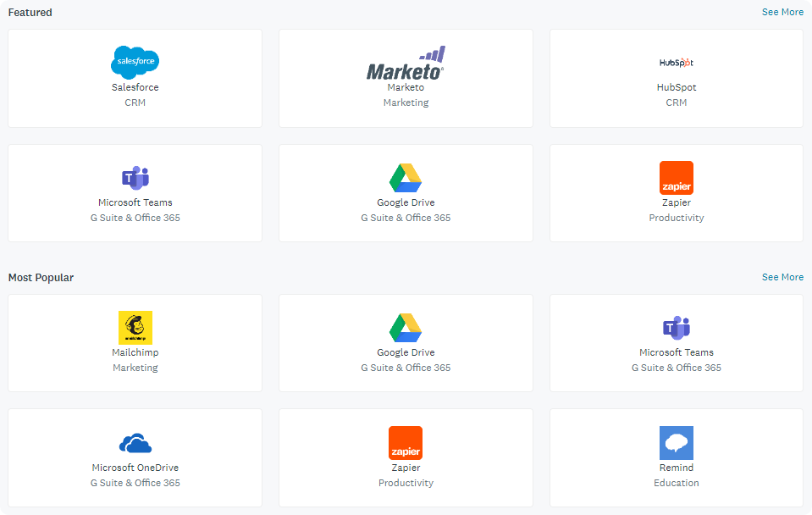Click the Google Drive icon in Most Popular
The width and height of the screenshot is (812, 515).
pos(406,328)
